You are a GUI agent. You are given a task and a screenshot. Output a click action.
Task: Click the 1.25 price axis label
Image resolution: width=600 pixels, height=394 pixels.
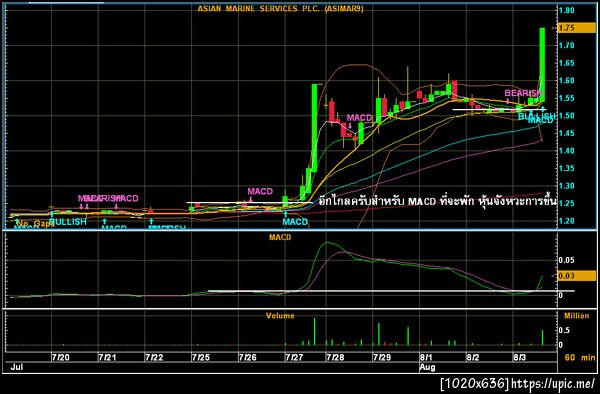pos(566,204)
